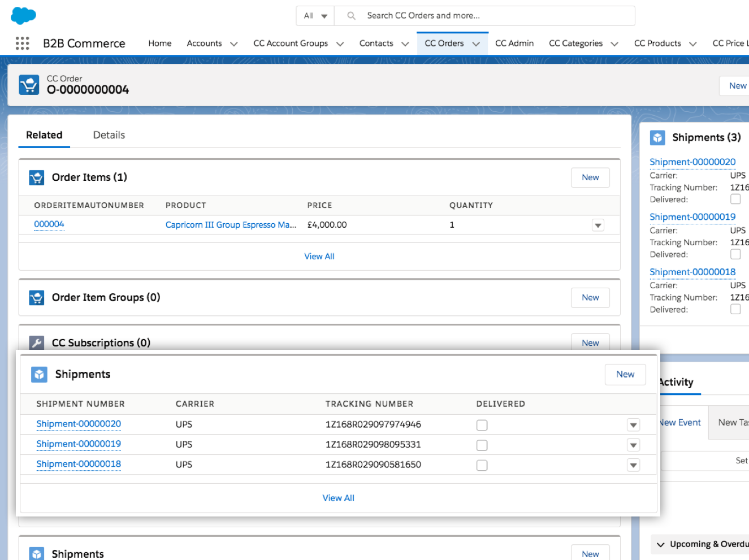Toggle sidebar Delivered checkbox under Shipment-00000020

735,199
